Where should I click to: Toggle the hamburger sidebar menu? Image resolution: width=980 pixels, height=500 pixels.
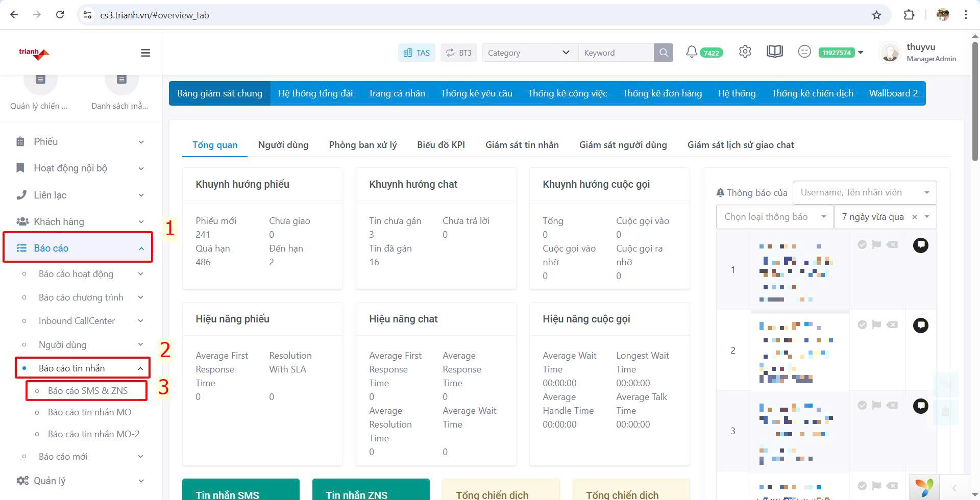(x=145, y=53)
